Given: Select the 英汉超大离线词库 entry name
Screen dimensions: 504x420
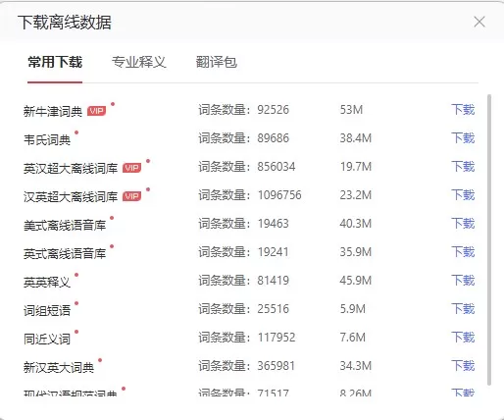Looking at the screenshot, I should 71,169.
